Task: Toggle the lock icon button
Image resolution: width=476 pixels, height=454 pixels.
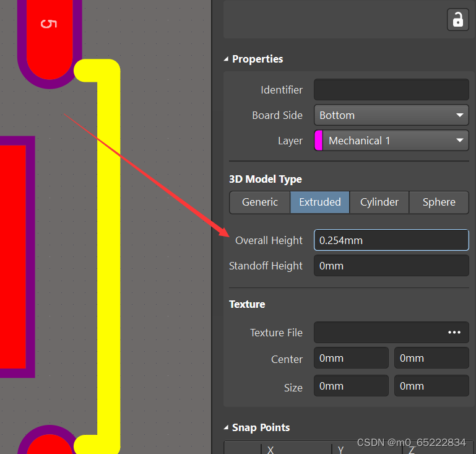Action: click(x=458, y=20)
